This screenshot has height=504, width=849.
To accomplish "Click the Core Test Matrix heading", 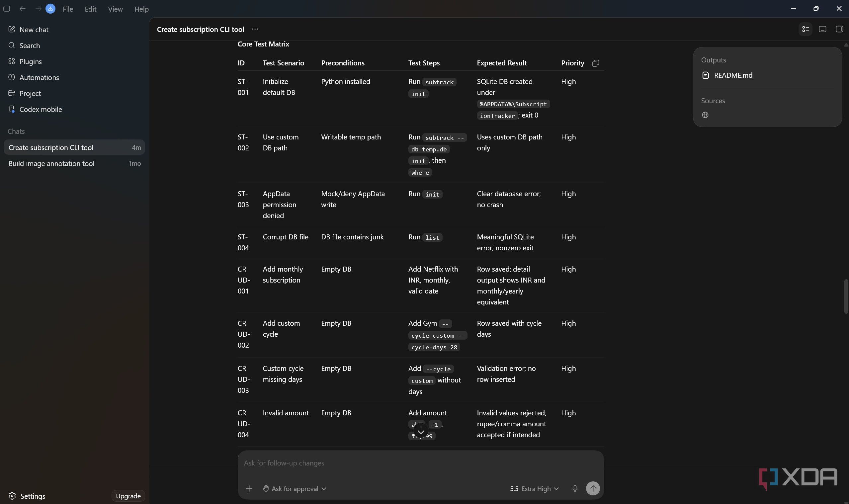I will [x=263, y=44].
